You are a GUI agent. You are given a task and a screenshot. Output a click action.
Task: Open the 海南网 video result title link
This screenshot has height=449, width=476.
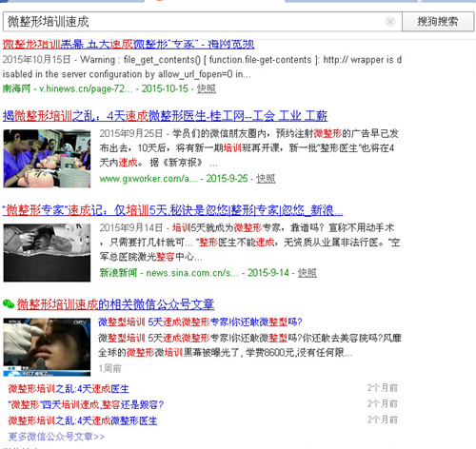(x=129, y=44)
